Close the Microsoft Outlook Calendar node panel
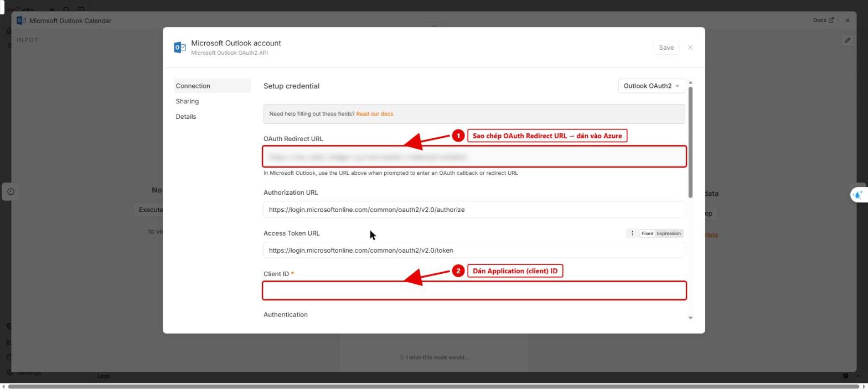 point(848,20)
